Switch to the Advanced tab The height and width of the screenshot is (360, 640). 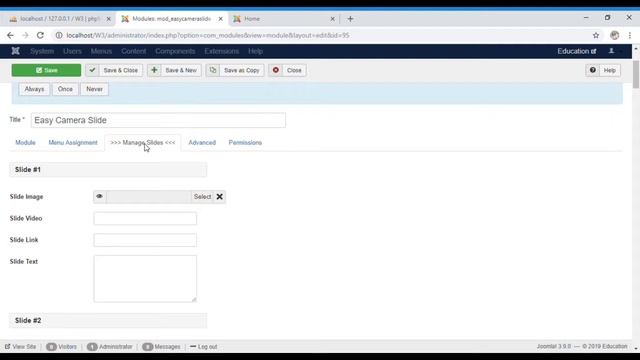click(202, 142)
